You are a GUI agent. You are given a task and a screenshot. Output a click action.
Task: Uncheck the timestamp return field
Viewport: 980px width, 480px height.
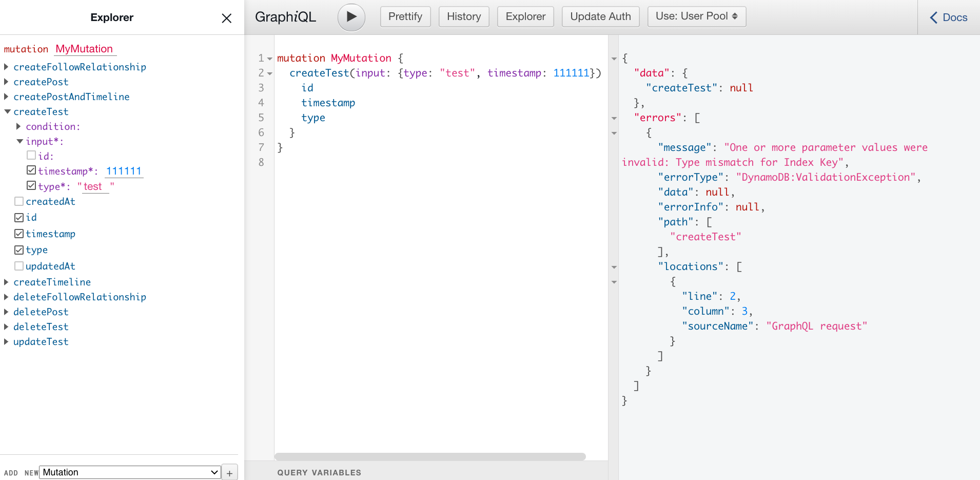tap(19, 234)
